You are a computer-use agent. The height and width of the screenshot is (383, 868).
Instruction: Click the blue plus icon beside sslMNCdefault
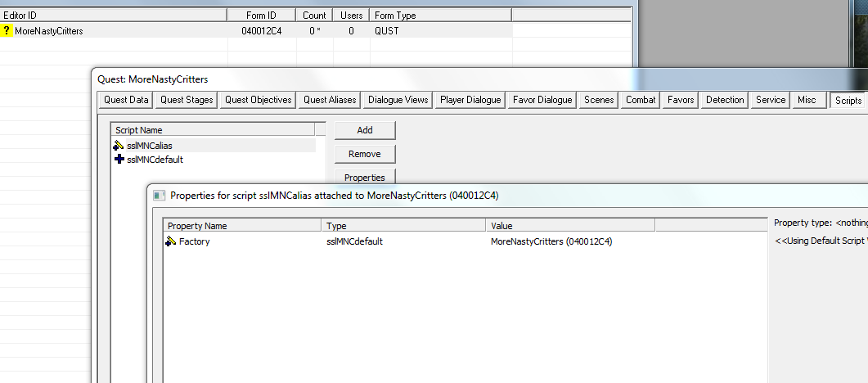pyautogui.click(x=119, y=160)
